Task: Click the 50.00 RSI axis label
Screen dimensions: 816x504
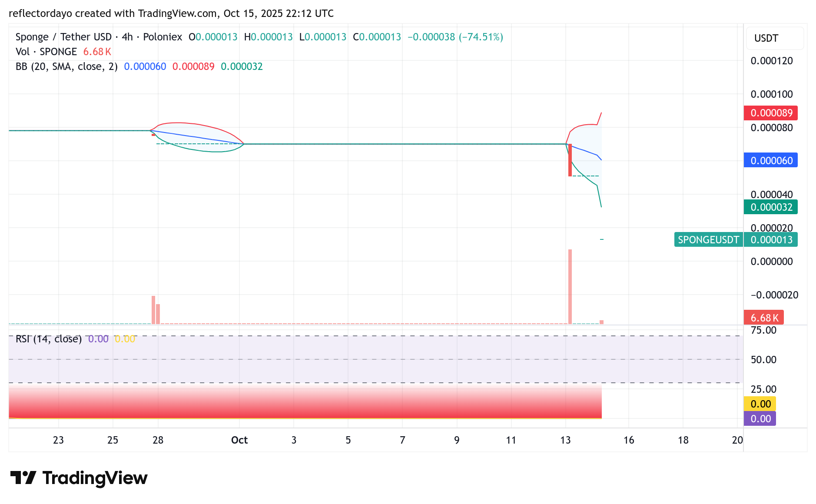Action: coord(763,360)
